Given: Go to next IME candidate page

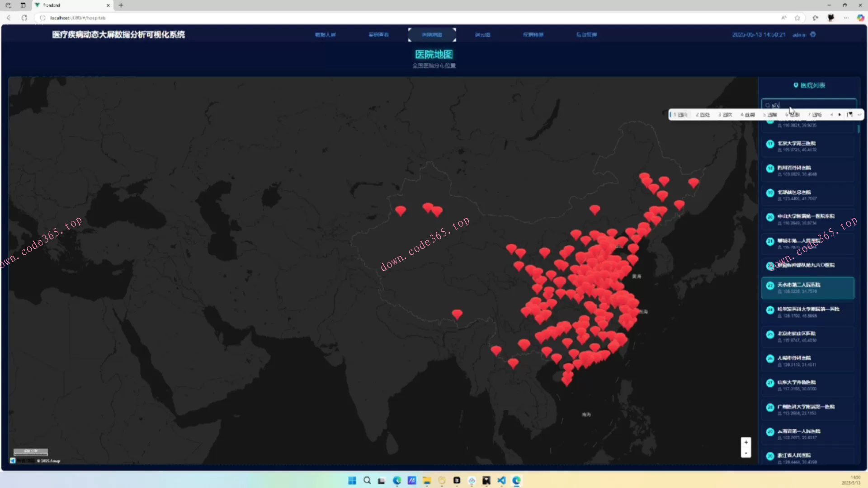Looking at the screenshot, I should click(840, 115).
